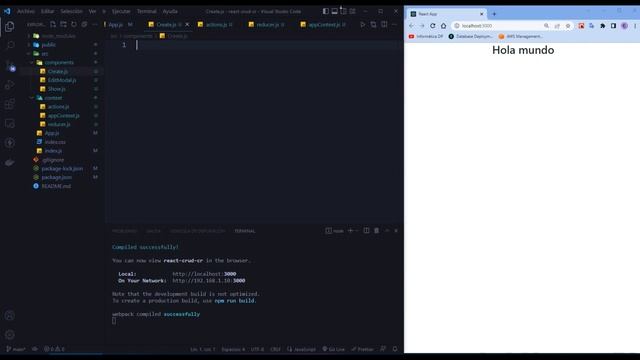
Task: Open index.css in the file tree
Action: (55, 142)
